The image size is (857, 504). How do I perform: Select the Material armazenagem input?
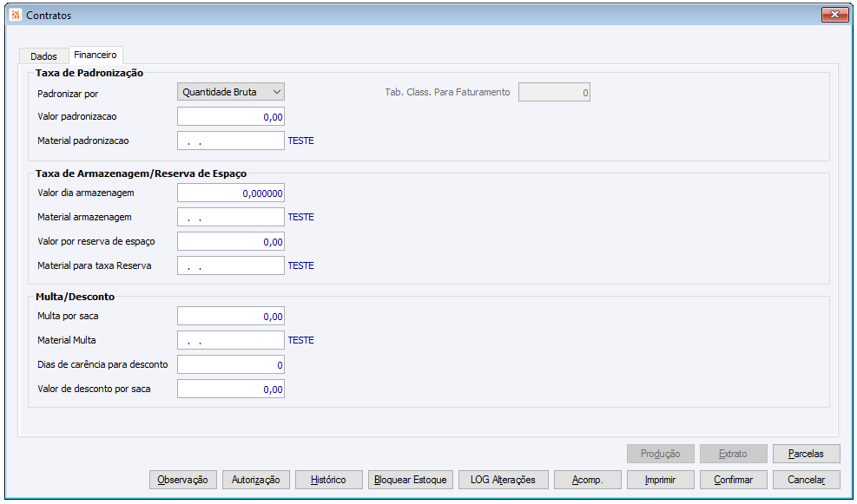coord(231,217)
